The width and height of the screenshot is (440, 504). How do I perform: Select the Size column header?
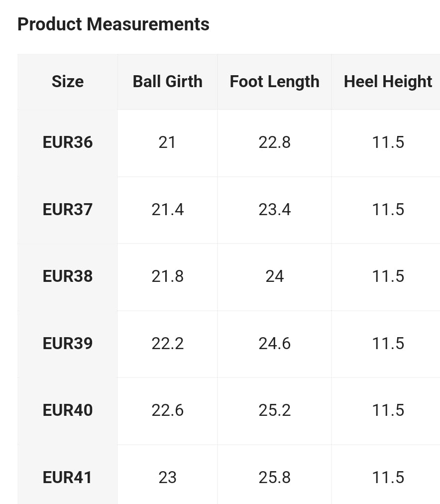tap(68, 82)
